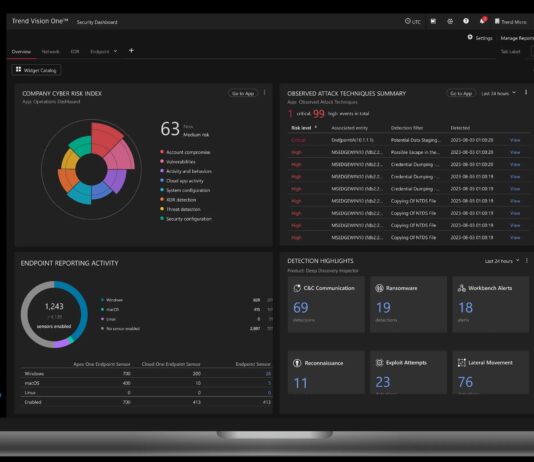Open the Widget Catalog button

point(36,70)
